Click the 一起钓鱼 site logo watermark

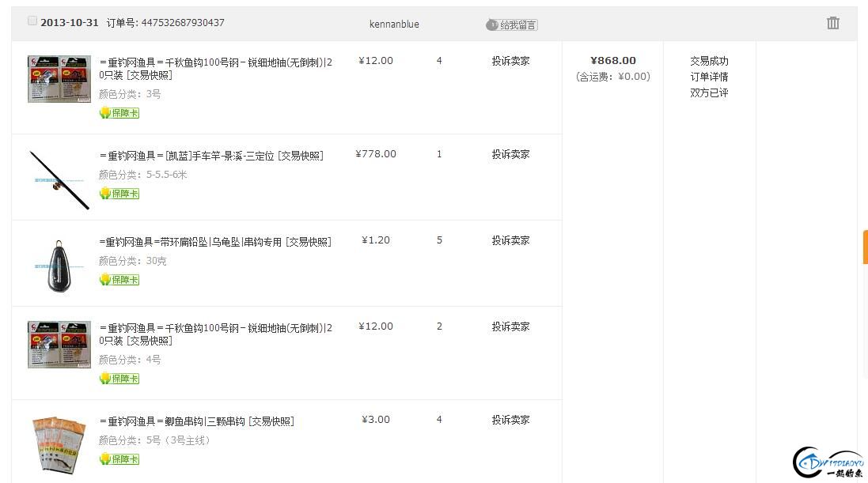click(x=828, y=462)
